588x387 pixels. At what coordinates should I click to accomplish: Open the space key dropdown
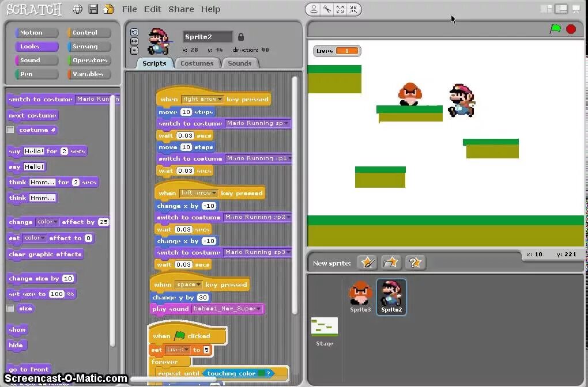tap(189, 284)
